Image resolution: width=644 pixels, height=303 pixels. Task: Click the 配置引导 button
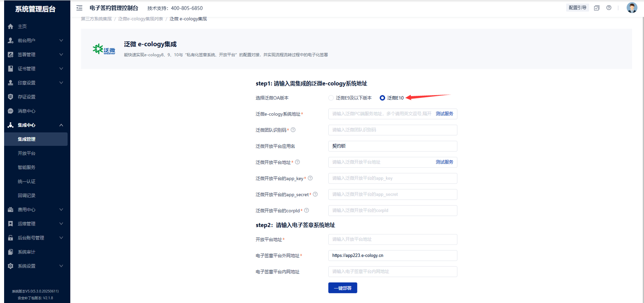click(x=577, y=8)
